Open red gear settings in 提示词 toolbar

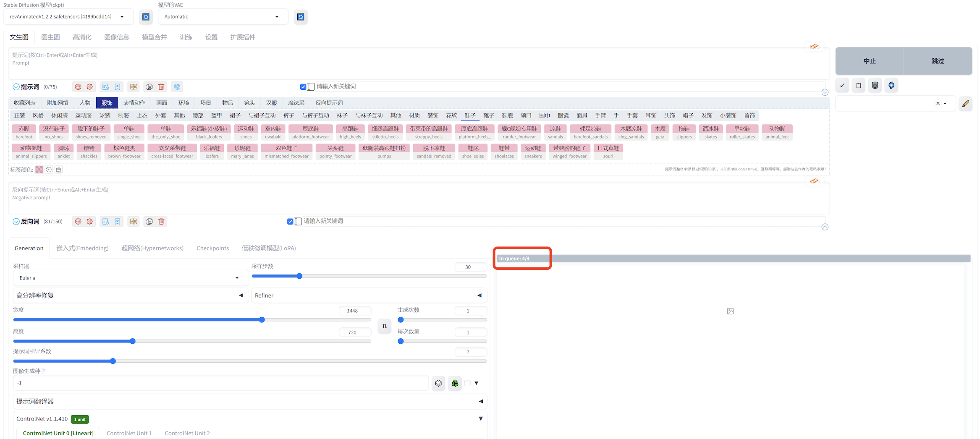tap(90, 87)
